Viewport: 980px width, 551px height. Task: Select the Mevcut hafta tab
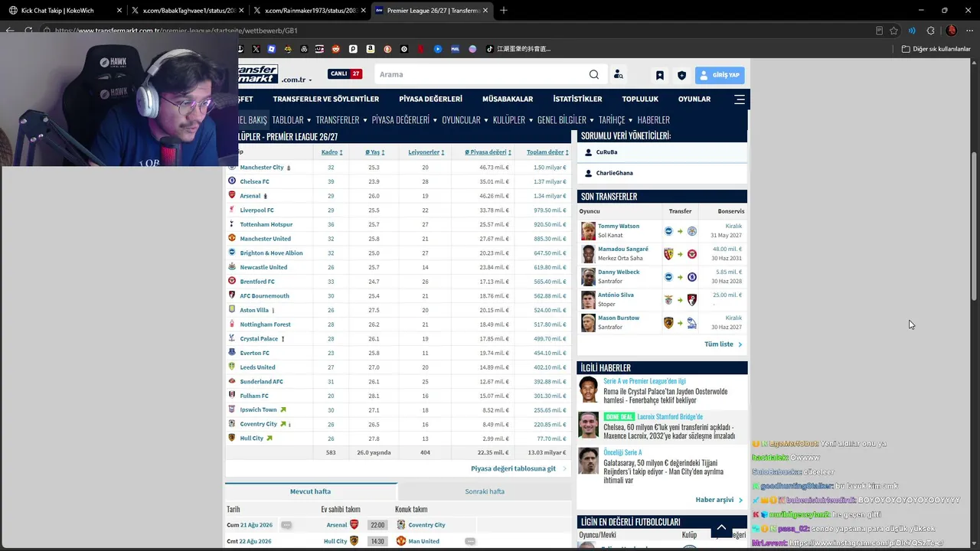tap(311, 491)
